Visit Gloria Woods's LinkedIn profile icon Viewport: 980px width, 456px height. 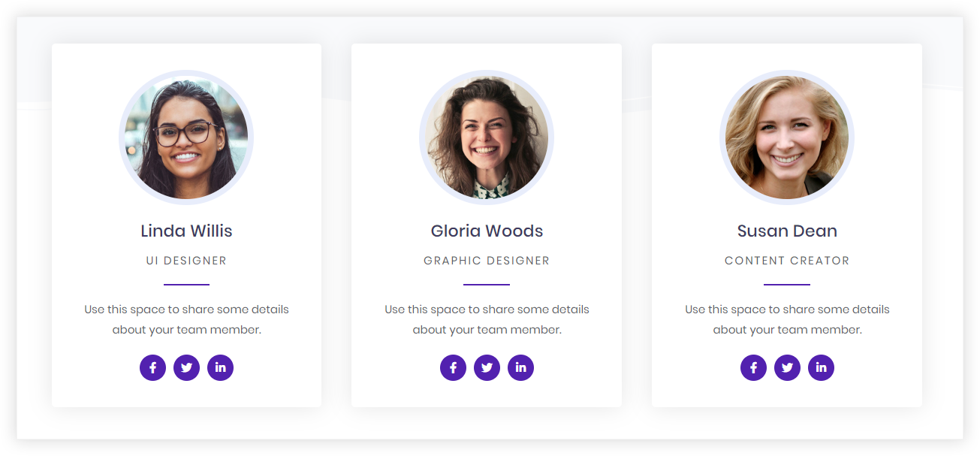click(520, 367)
